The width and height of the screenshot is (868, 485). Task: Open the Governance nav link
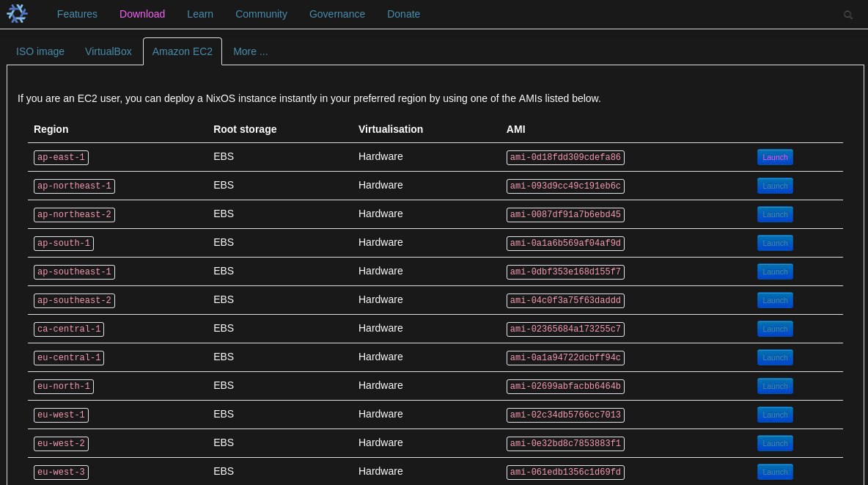[x=337, y=15]
